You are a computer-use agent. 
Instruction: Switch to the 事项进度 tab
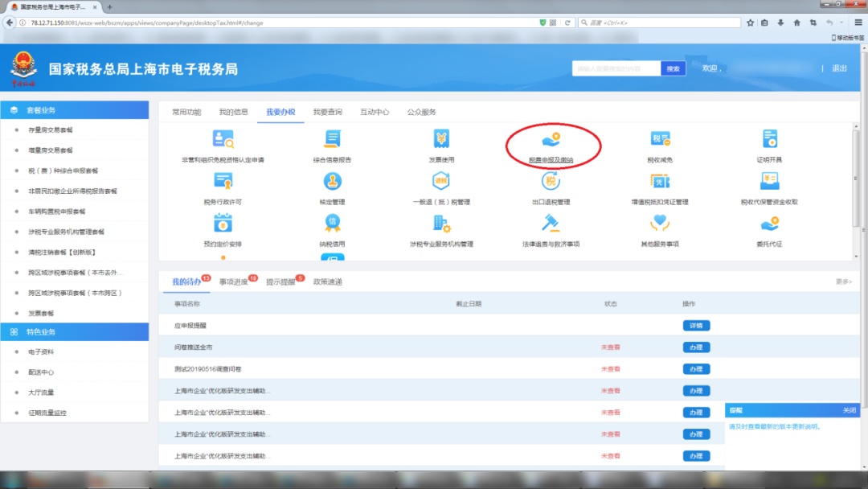click(234, 281)
